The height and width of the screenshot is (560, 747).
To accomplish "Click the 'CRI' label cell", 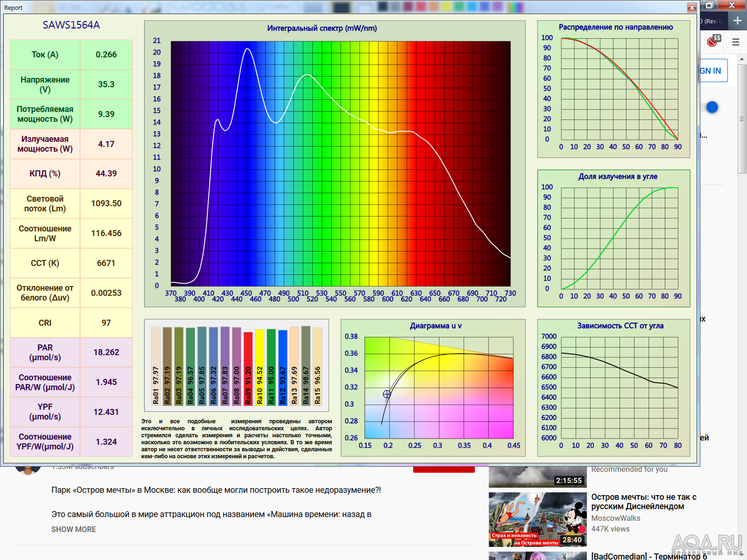I will pyautogui.click(x=45, y=323).
